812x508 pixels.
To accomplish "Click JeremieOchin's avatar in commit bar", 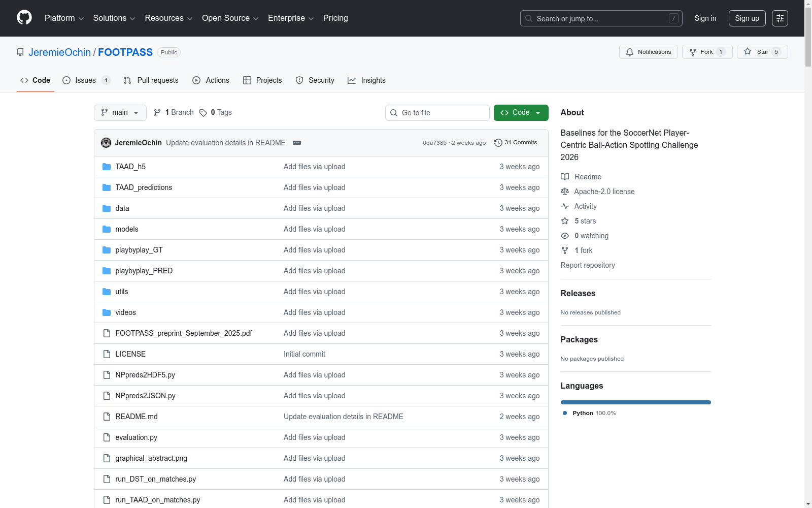I will 106,143.
